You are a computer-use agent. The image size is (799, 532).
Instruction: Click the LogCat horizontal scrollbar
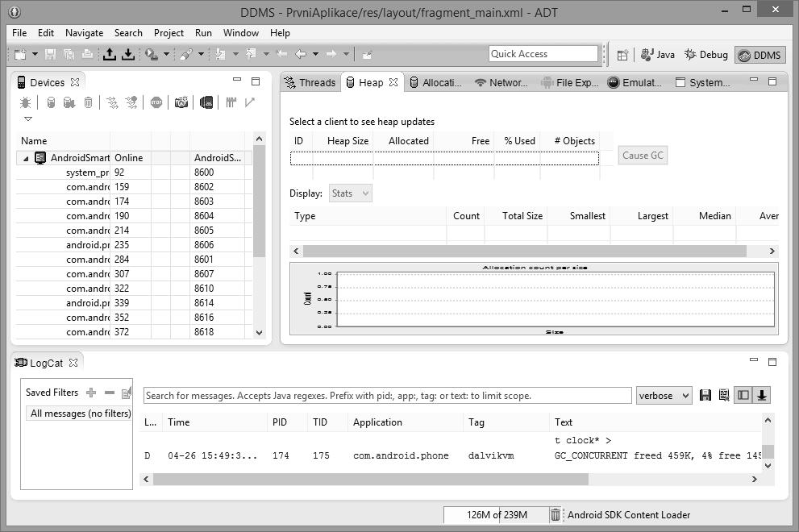370,480
